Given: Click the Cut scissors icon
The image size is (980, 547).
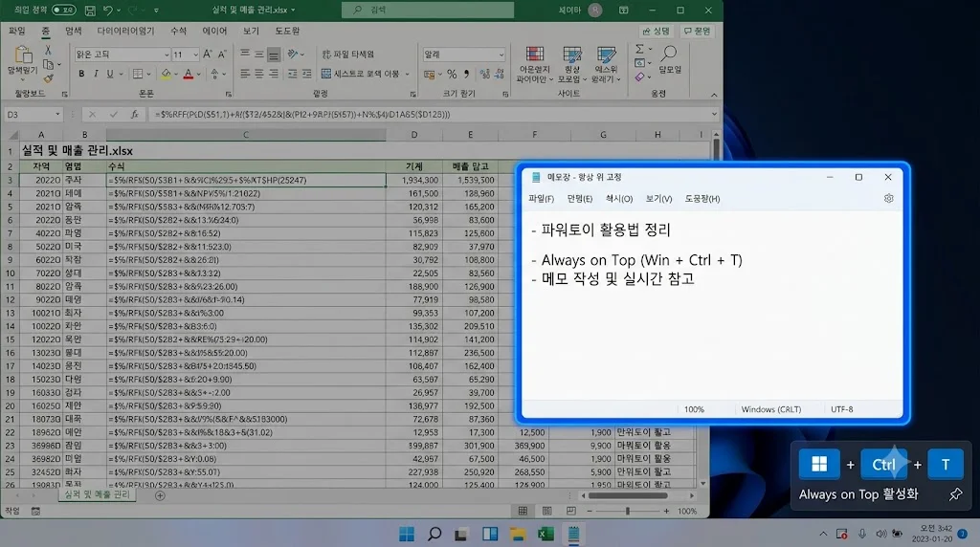Looking at the screenshot, I should 48,50.
